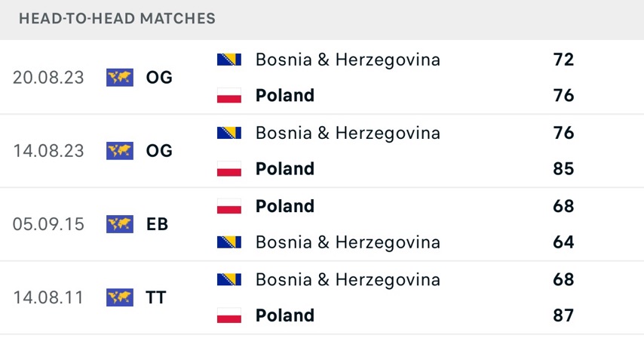
Task: Click Poland flag in the 14.08.23 match
Action: pyautogui.click(x=229, y=168)
